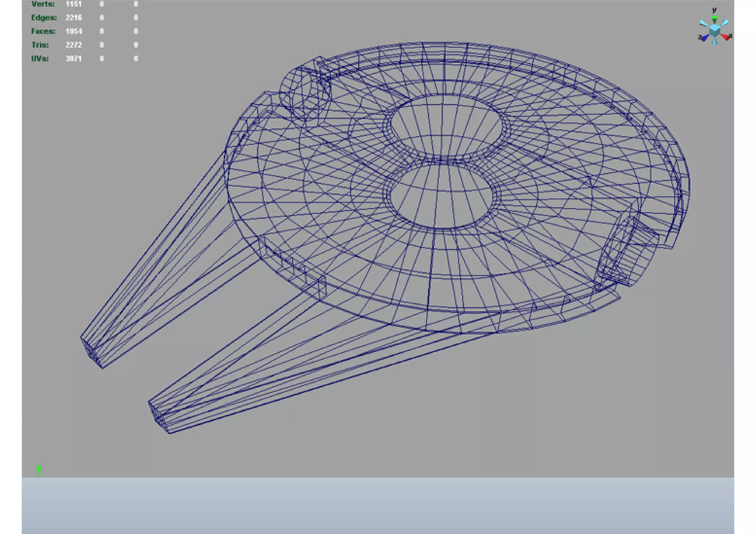Select the 'Tris:' label in the heads-up display
756x534 pixels.
[x=40, y=45]
